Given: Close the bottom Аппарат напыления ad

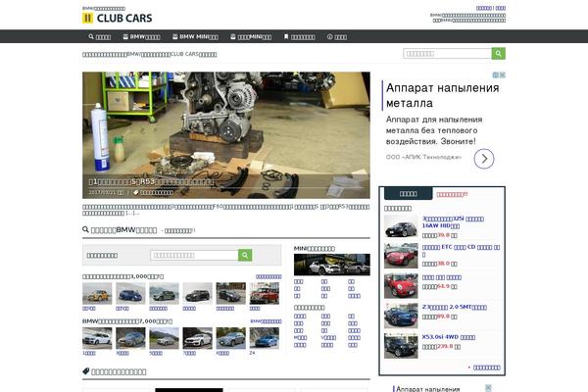Looking at the screenshot, I should 488,387.
